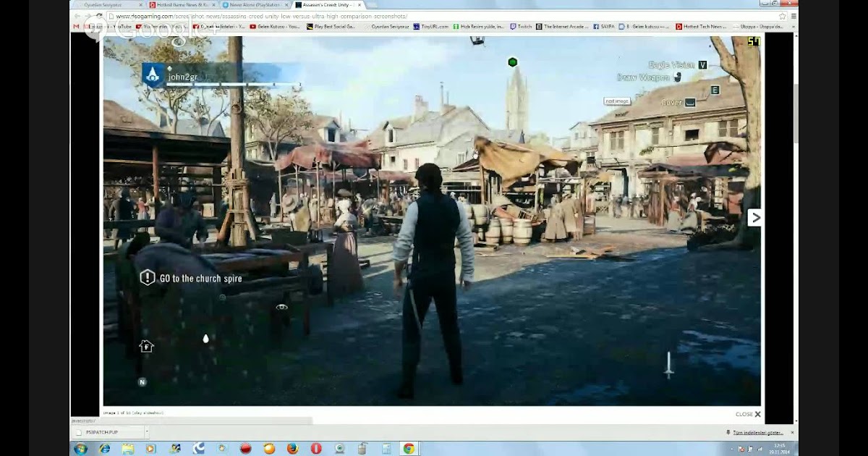Open The Internet Arcade bookmark
The height and width of the screenshot is (456, 868).
tap(563, 26)
